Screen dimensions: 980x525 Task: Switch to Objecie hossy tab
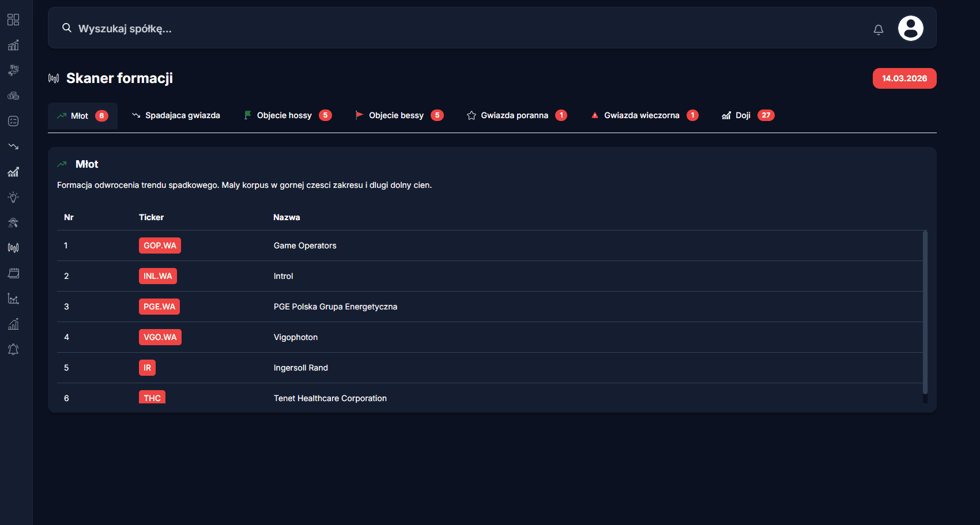tap(287, 115)
